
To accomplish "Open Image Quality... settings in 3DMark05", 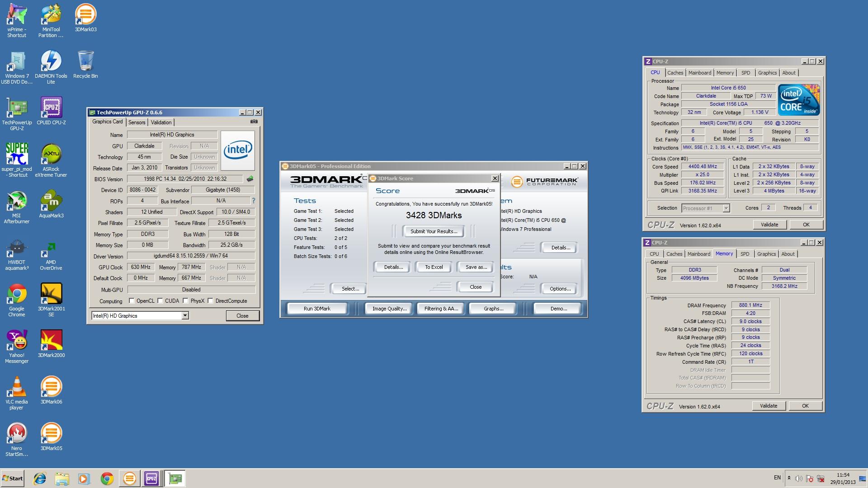I will pos(389,309).
